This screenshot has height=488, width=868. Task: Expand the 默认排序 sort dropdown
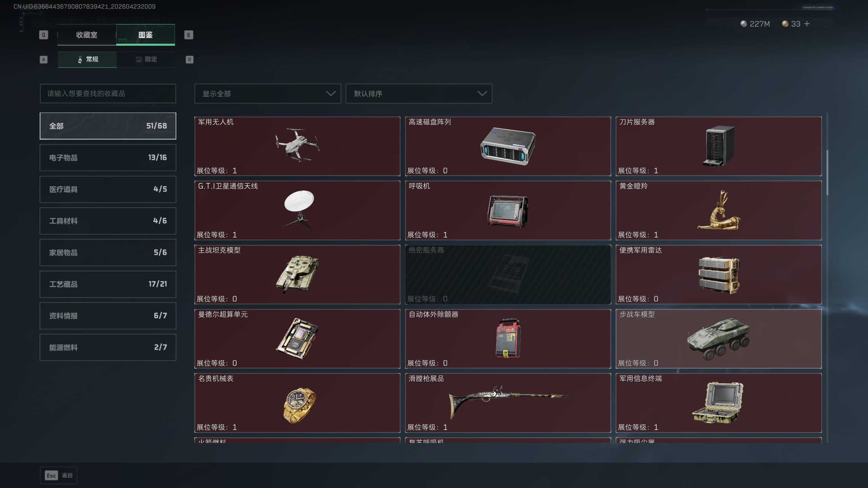(x=419, y=94)
